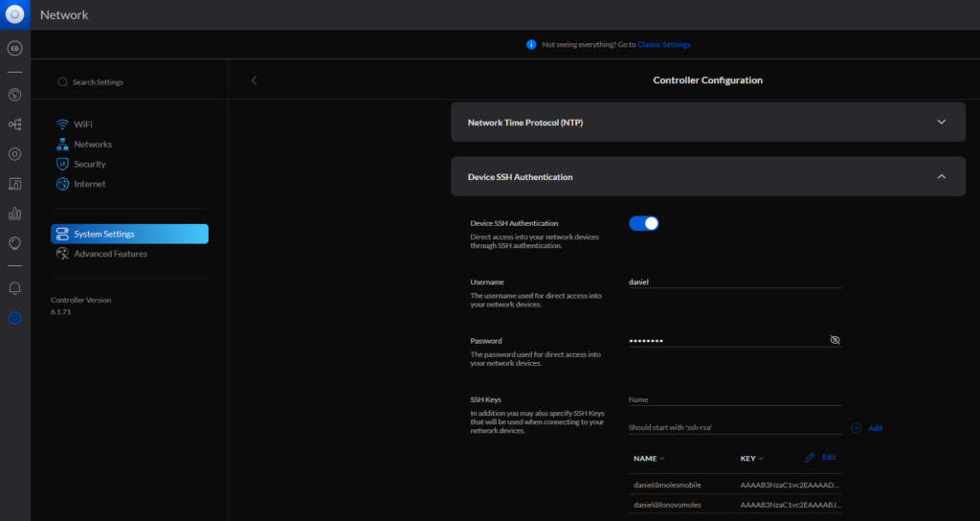This screenshot has height=521, width=980.
Task: Disable the Device SSH Authentication toggle
Action: 643,223
